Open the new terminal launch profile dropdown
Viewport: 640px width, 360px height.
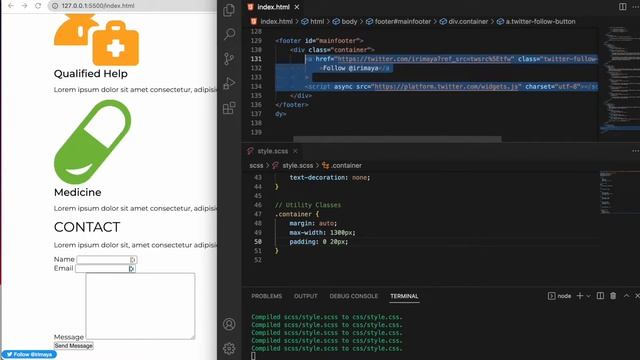[588, 296]
